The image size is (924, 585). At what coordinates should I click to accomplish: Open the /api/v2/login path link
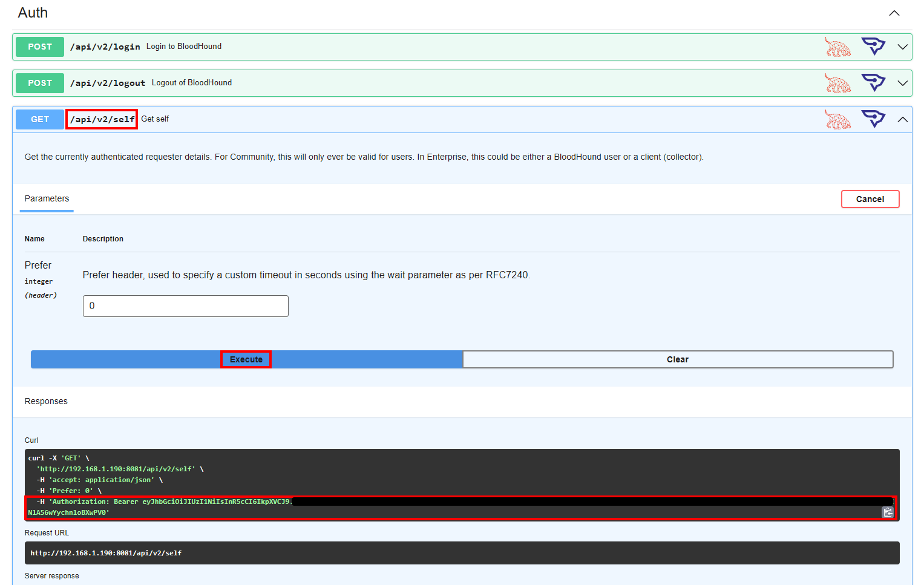[105, 47]
